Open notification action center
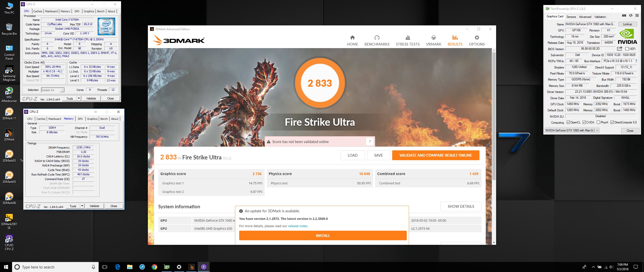The width and height of the screenshot is (644, 272). pos(636,267)
